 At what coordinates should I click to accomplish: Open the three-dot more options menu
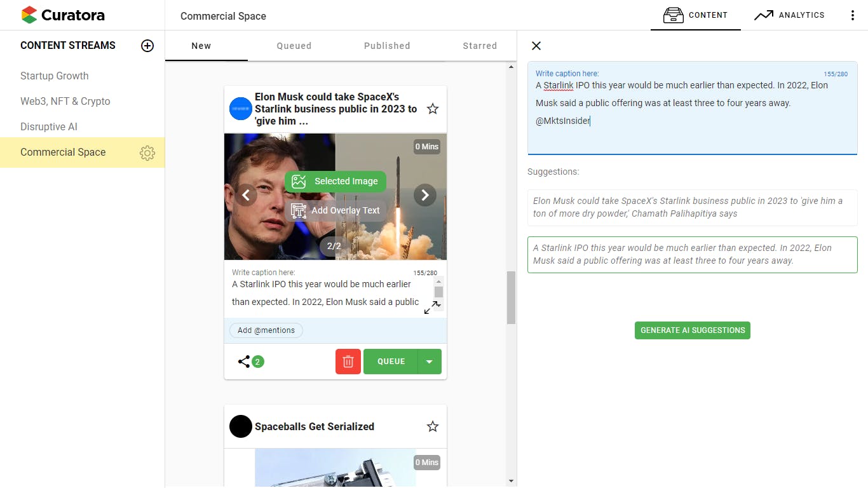(x=853, y=15)
